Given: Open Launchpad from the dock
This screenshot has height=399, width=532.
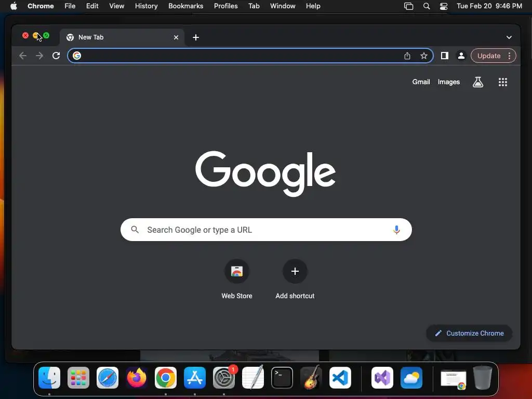Looking at the screenshot, I should [78, 378].
